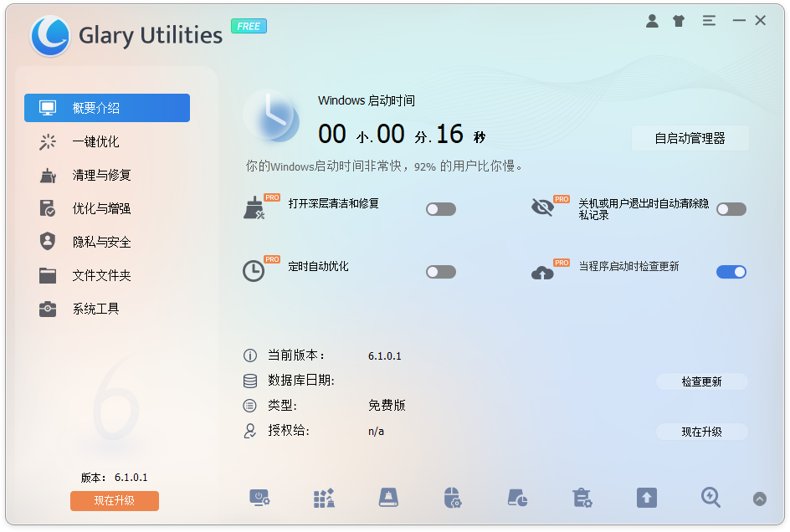Disable 当程序启动时检查更新 toggle
This screenshot has width=790, height=532.
click(x=731, y=272)
